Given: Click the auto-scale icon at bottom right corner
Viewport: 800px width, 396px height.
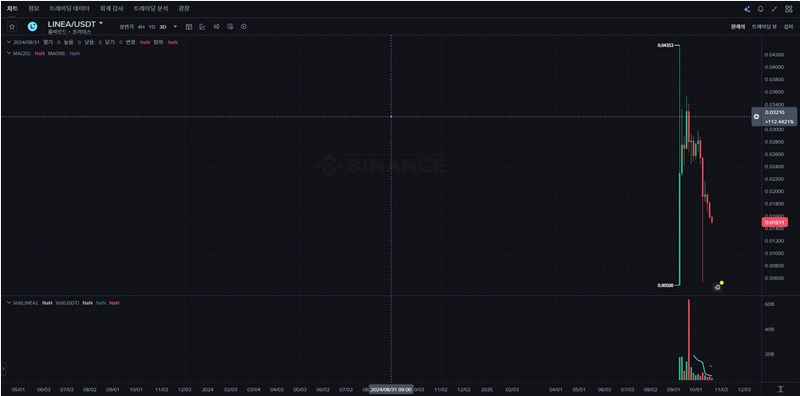Looking at the screenshot, I should 781,389.
